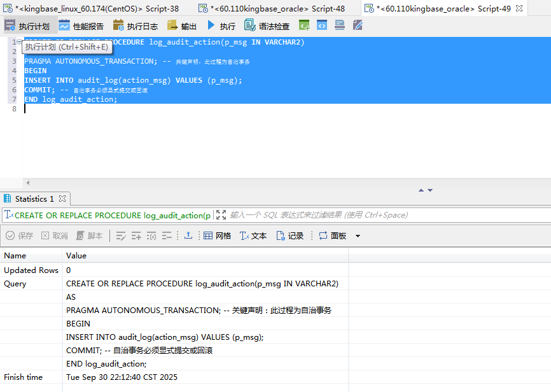Click the 输出 output button
Image resolution: width=551 pixels, height=392 pixels.
click(x=181, y=26)
